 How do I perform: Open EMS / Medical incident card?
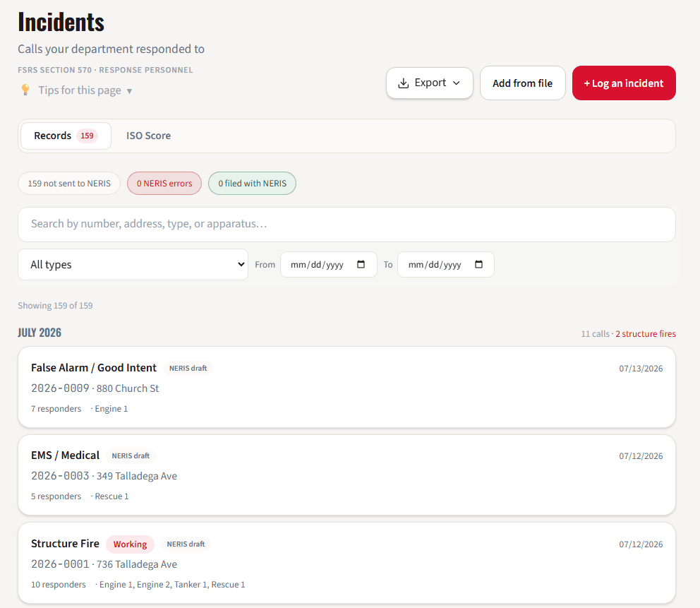(x=346, y=475)
